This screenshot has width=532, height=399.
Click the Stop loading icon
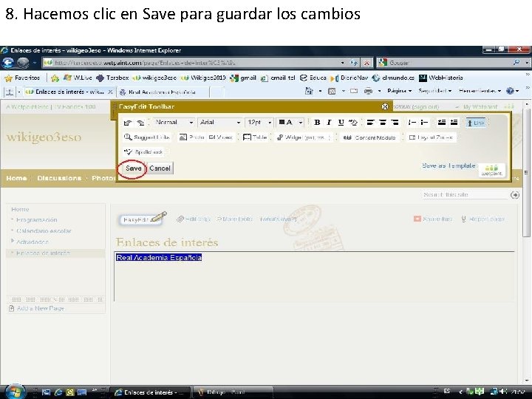[x=366, y=63]
